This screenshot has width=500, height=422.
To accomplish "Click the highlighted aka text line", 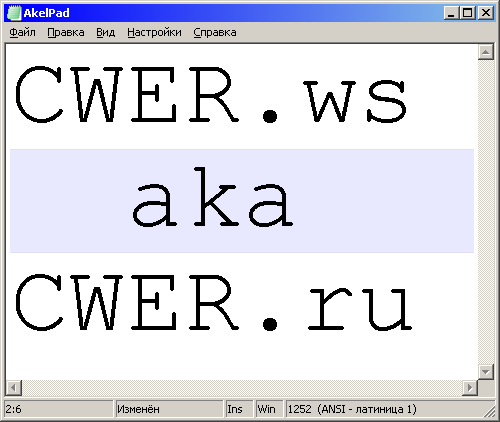I will coord(242,201).
